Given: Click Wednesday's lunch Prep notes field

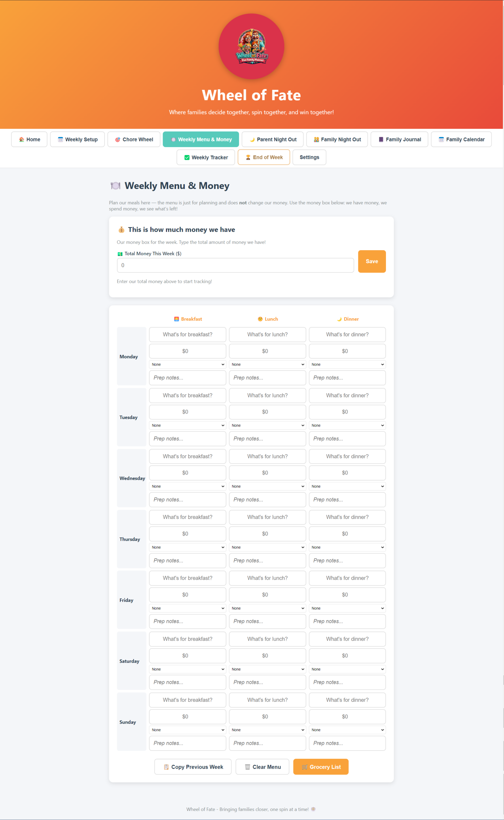Looking at the screenshot, I should point(268,500).
